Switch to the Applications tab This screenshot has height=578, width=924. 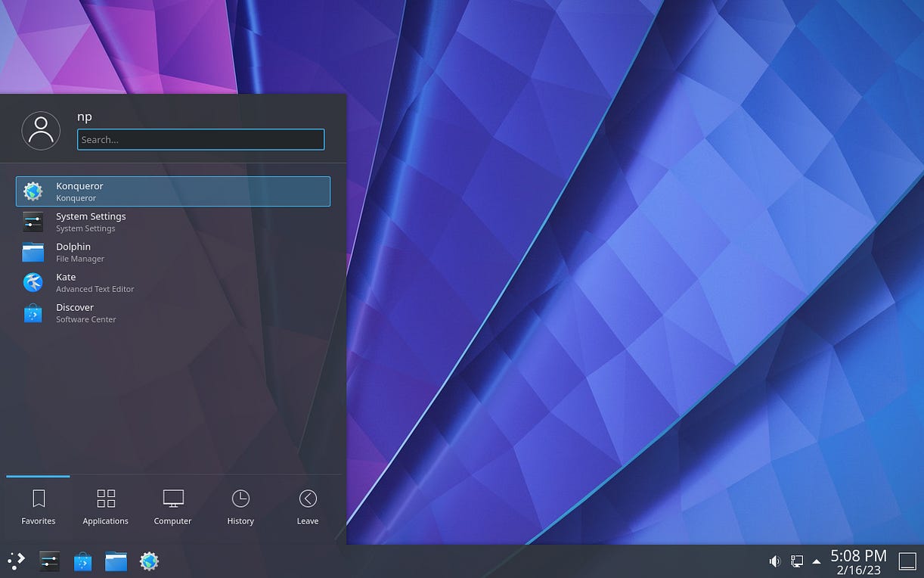pyautogui.click(x=106, y=507)
